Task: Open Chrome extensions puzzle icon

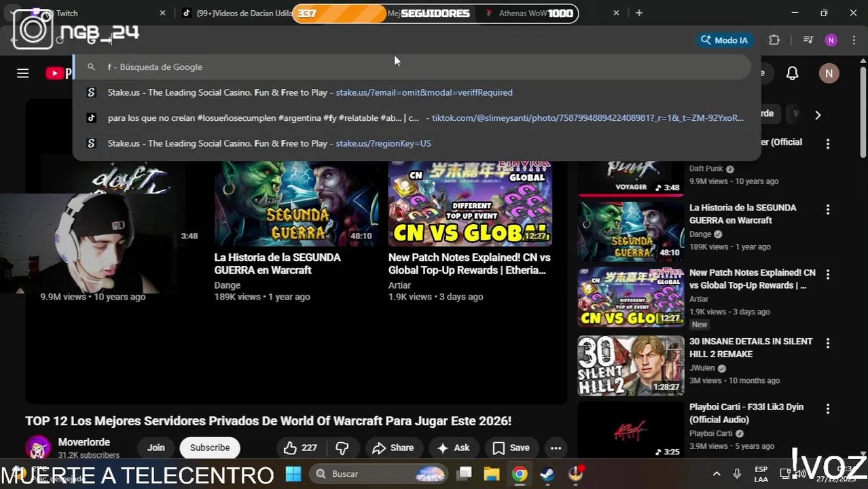Action: tap(774, 40)
